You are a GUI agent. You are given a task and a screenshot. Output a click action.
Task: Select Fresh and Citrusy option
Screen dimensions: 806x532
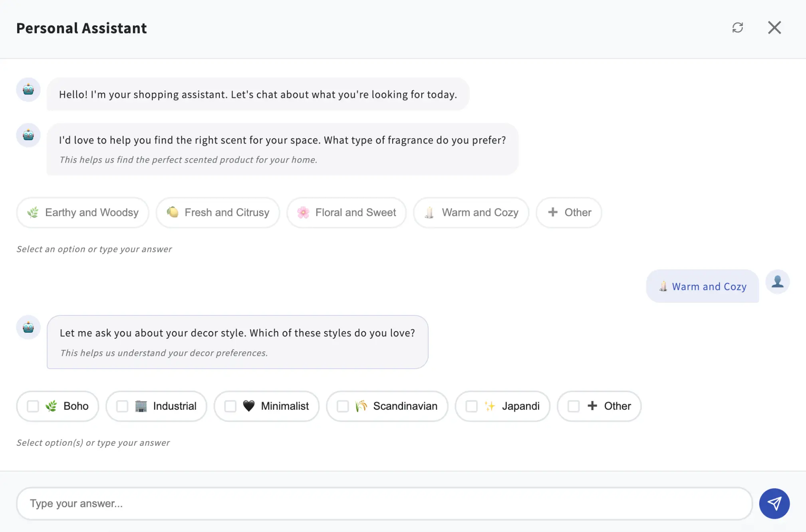click(218, 212)
